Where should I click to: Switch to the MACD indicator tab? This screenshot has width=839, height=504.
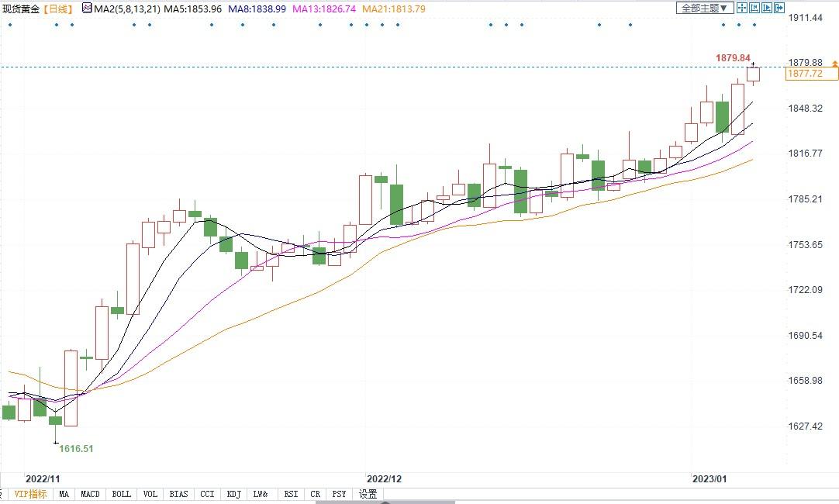(x=91, y=494)
